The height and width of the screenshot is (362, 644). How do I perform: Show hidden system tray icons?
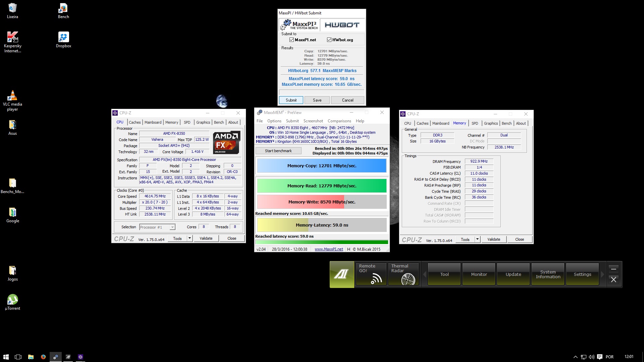click(575, 357)
